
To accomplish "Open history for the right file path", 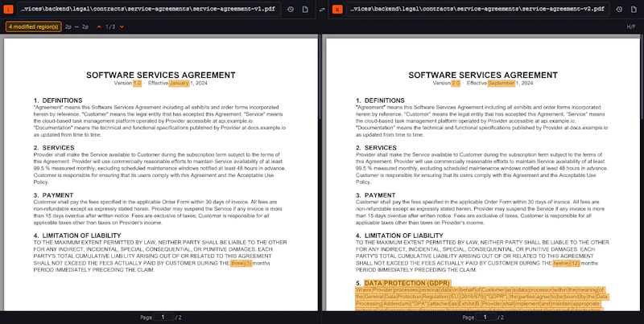I will click(x=619, y=9).
